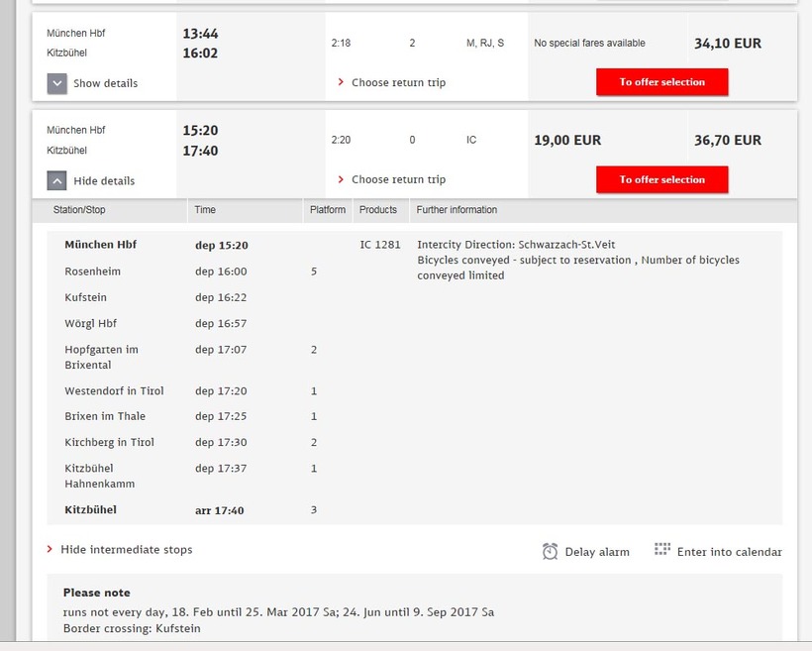Click the Enter into calendar grid icon
The width and height of the screenshot is (812, 651).
[662, 550]
